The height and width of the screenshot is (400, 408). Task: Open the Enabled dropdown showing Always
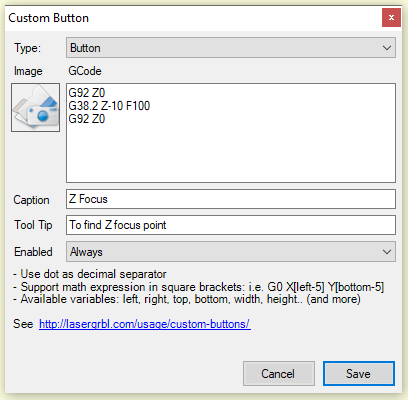pyautogui.click(x=231, y=252)
